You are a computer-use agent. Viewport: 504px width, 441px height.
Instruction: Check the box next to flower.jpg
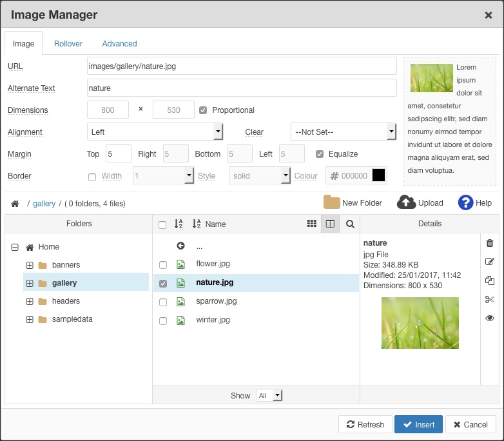(163, 264)
